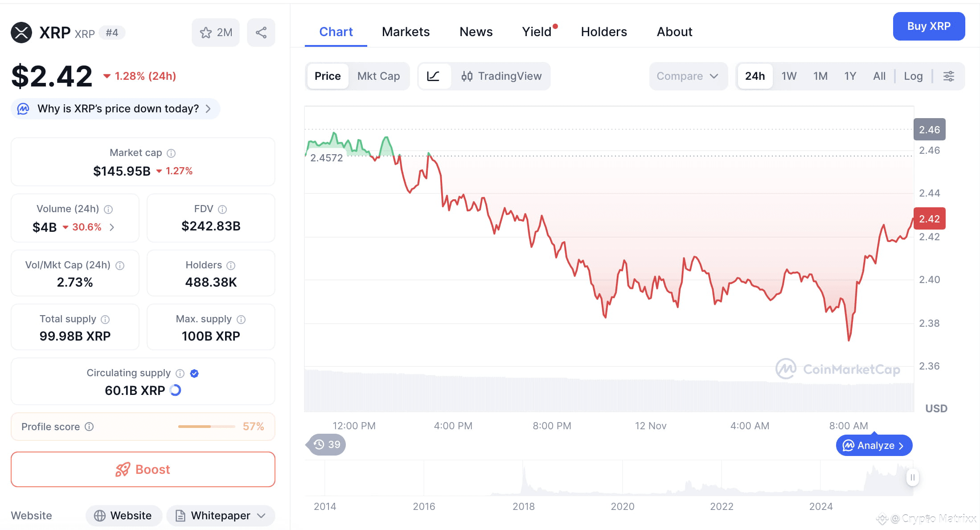Screen dimensions: 980x530
Task: Switch to TradingView candlestick view
Action: point(501,76)
